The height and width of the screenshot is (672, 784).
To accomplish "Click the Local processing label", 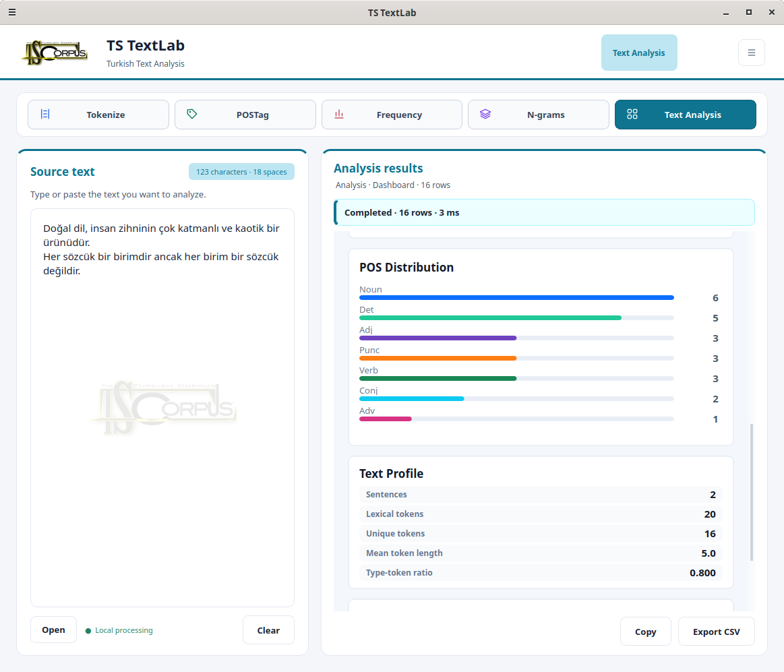I will 124,630.
